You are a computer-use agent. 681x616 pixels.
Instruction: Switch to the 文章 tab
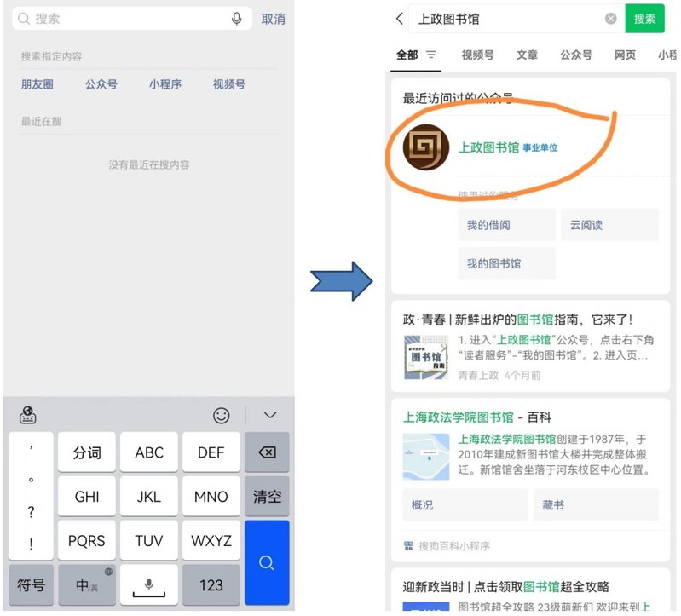click(527, 55)
